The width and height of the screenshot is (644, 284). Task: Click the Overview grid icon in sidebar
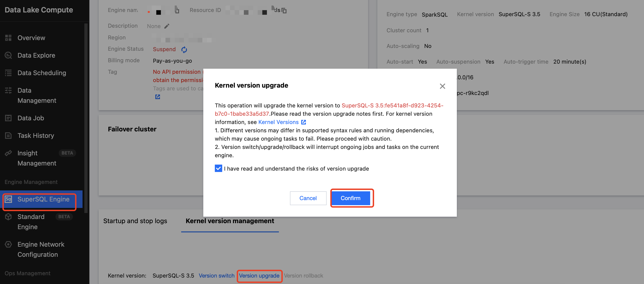[x=8, y=38]
